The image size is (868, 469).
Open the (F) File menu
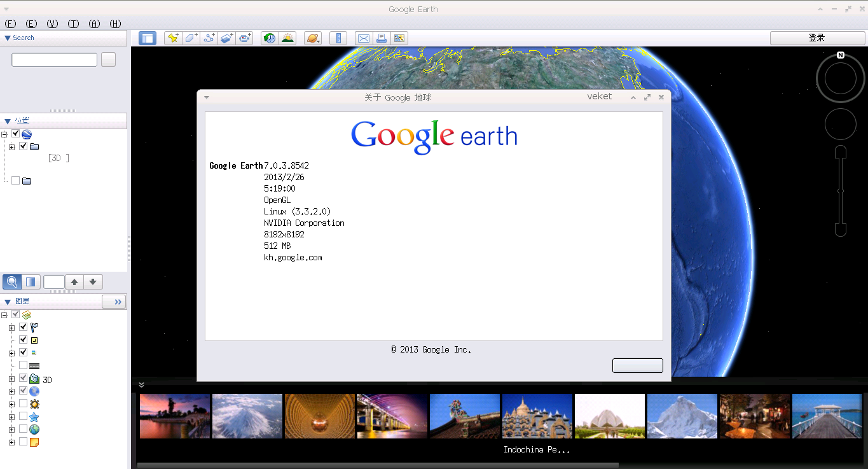[x=10, y=24]
